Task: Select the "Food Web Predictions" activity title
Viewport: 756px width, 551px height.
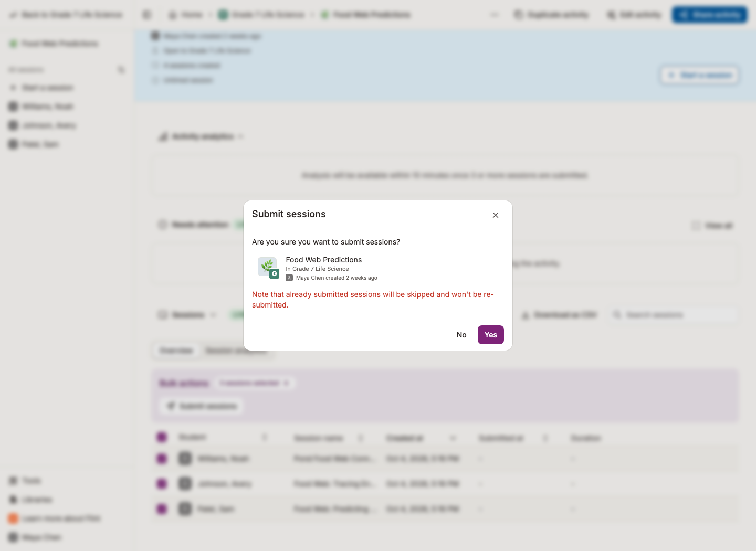Action: point(324,260)
